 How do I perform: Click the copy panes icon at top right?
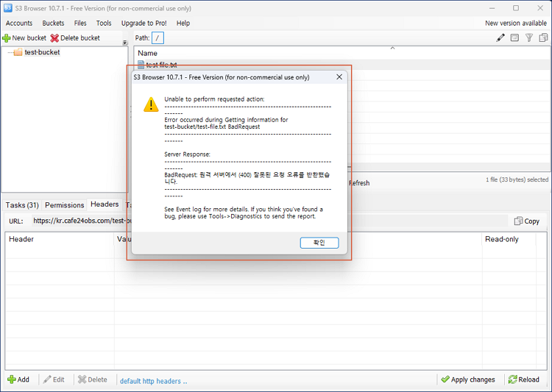coord(543,38)
